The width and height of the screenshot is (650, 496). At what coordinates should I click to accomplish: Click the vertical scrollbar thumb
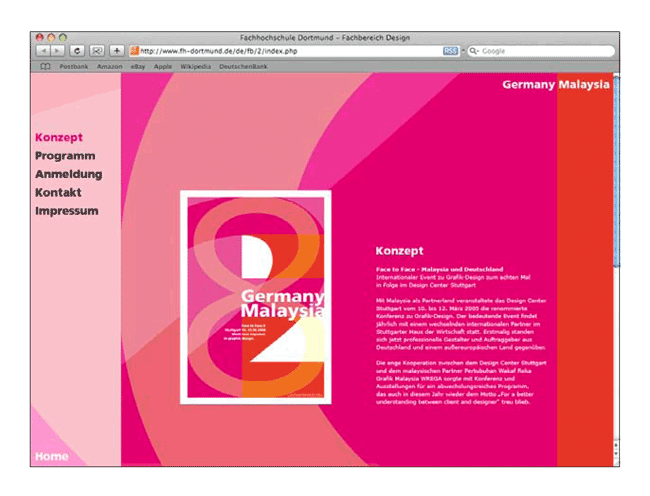[x=616, y=172]
